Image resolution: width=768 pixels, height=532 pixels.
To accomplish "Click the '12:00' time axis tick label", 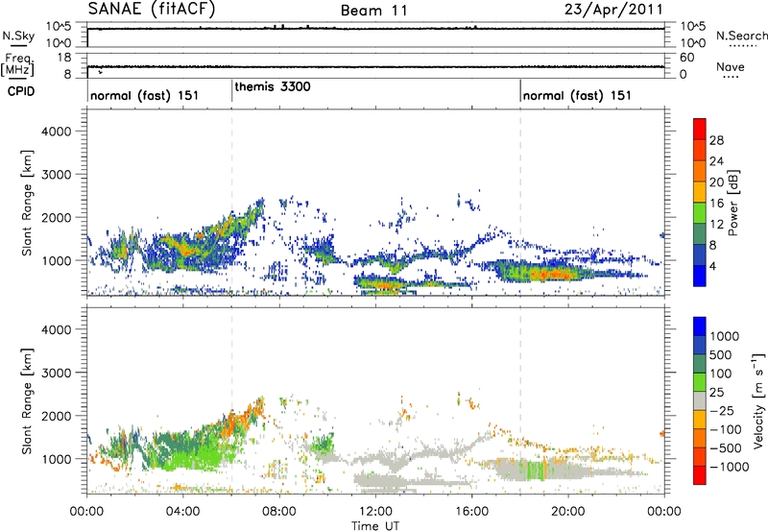I will click(375, 512).
